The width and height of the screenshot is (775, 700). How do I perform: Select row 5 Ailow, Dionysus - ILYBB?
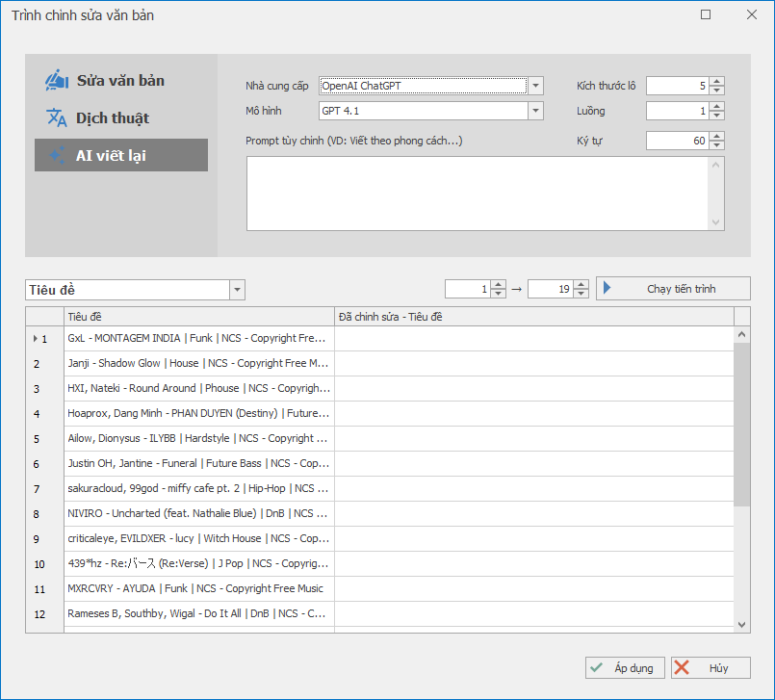tap(197, 438)
